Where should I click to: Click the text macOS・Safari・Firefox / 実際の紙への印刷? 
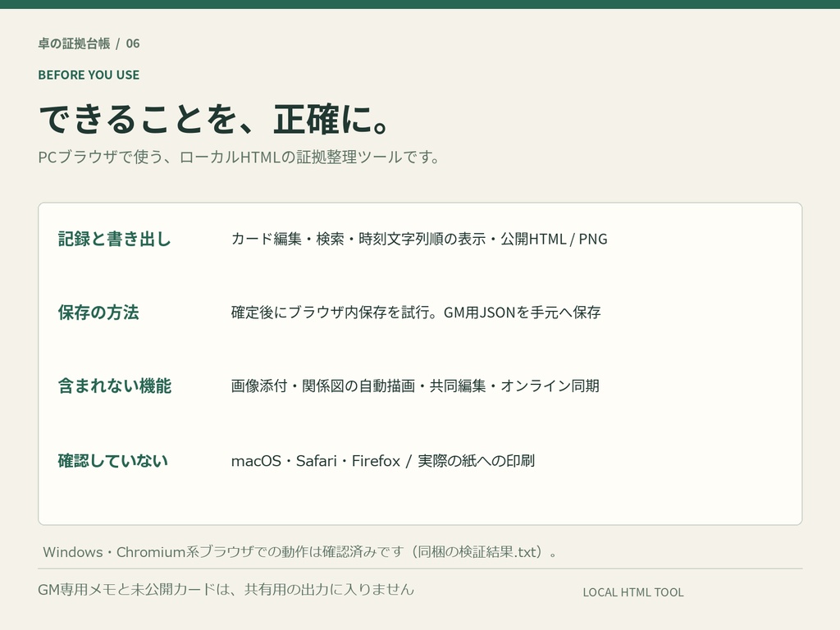pos(383,461)
